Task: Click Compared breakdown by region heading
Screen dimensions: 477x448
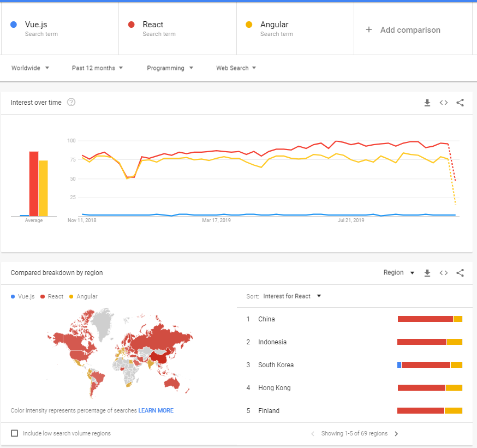Action: tap(57, 273)
